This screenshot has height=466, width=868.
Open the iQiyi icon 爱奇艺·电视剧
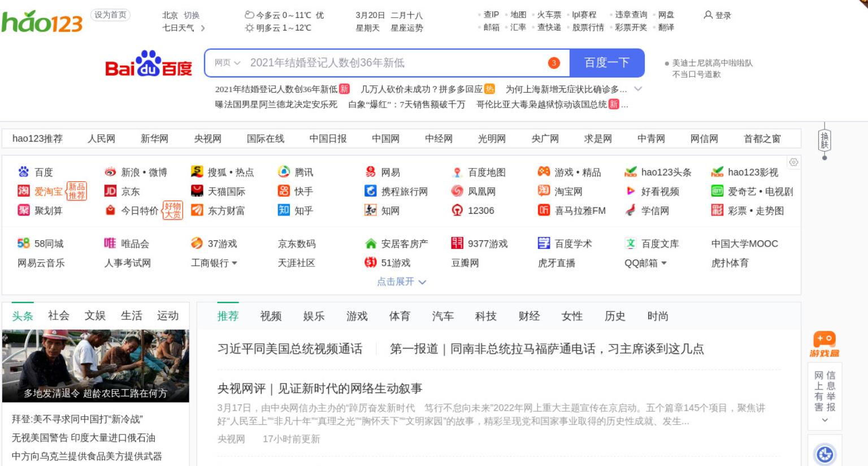coord(717,191)
